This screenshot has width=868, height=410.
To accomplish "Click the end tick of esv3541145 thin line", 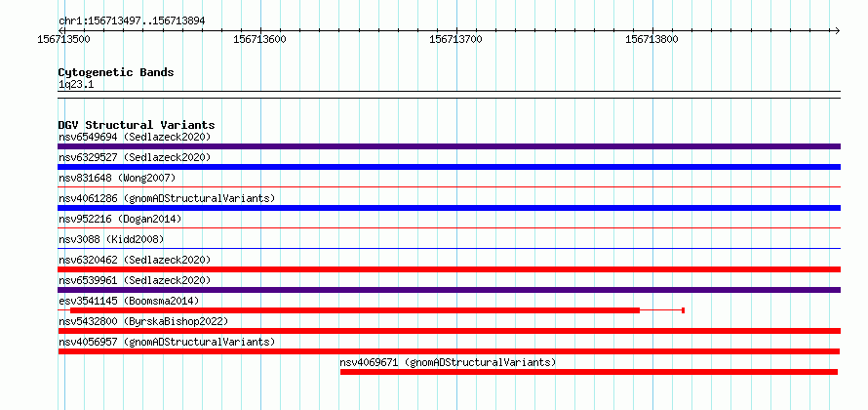I will click(683, 310).
